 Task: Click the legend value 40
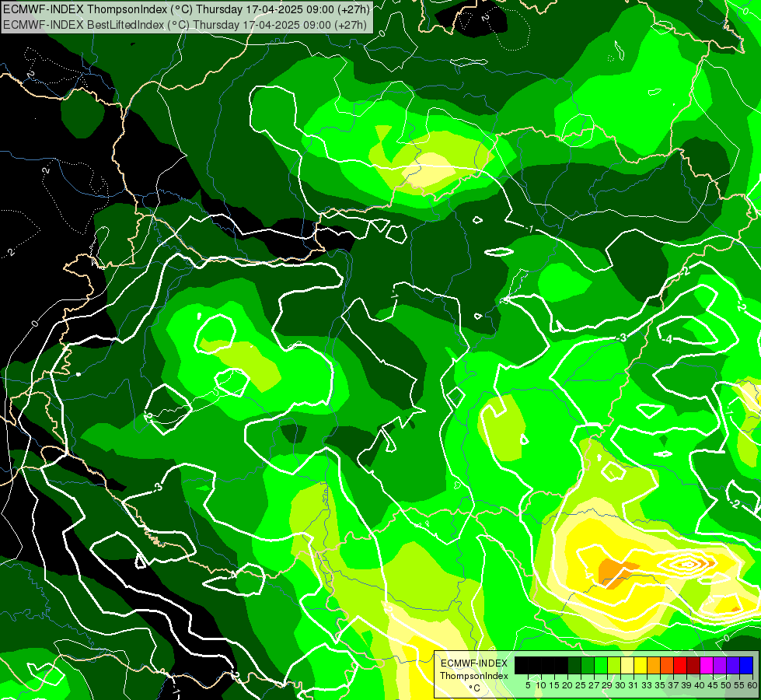[x=700, y=685]
